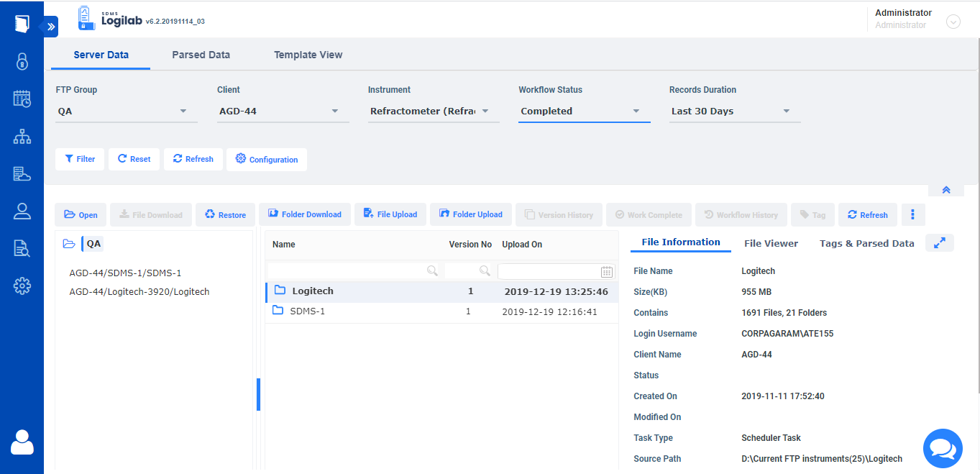Click inside the Name search field
Screen dimensions: 980x474
(352, 270)
